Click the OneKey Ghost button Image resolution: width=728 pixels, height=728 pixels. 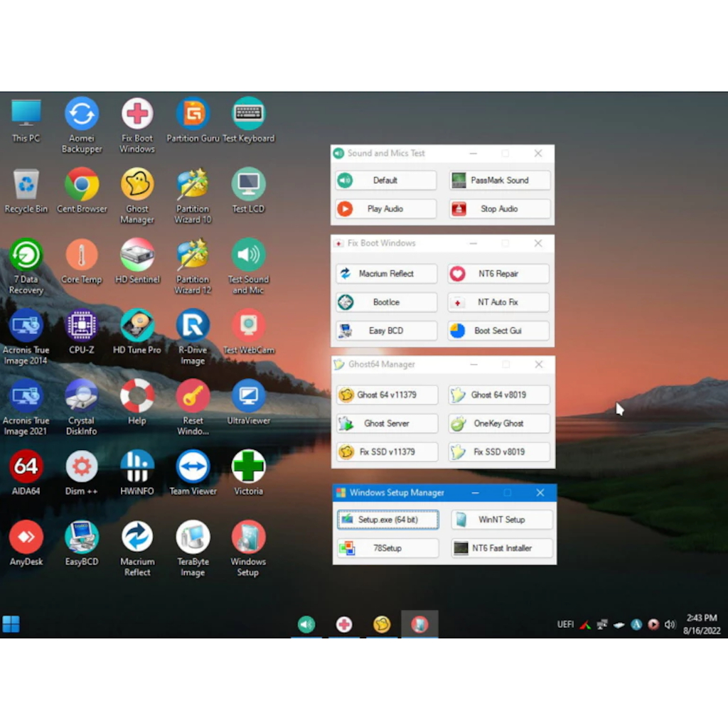click(x=499, y=424)
